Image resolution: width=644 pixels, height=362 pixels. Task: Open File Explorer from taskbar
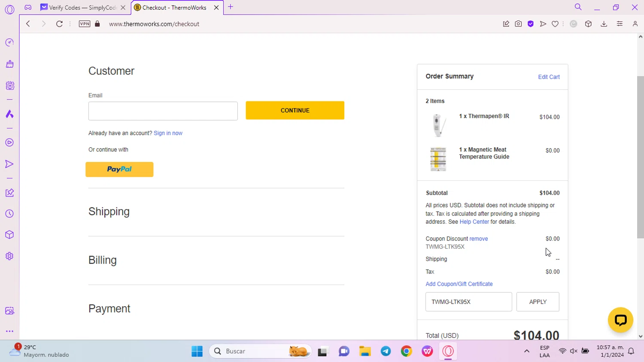tap(365, 351)
